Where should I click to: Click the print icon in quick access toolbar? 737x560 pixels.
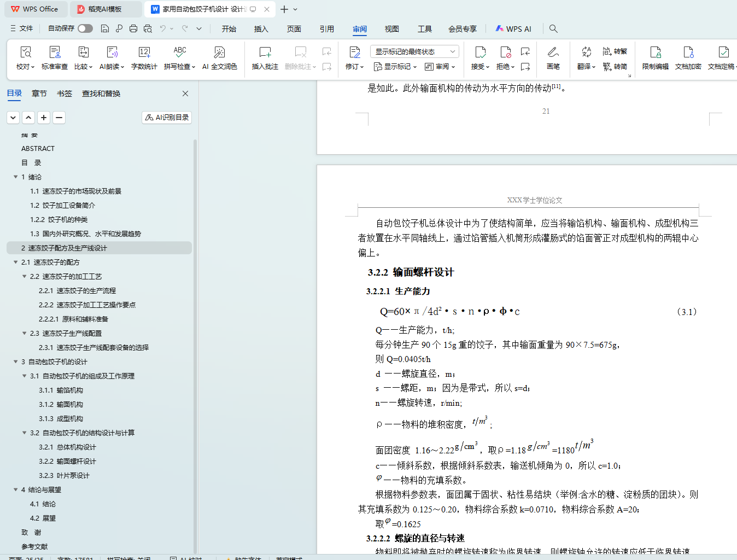133,28
